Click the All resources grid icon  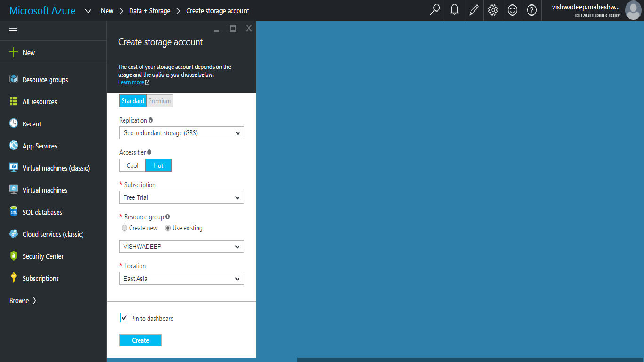(14, 101)
